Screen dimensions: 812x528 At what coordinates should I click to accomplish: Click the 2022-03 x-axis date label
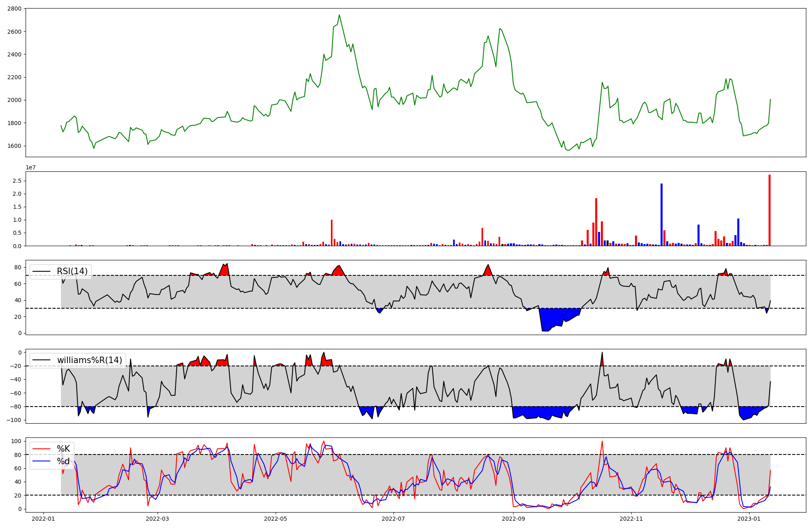point(157,519)
